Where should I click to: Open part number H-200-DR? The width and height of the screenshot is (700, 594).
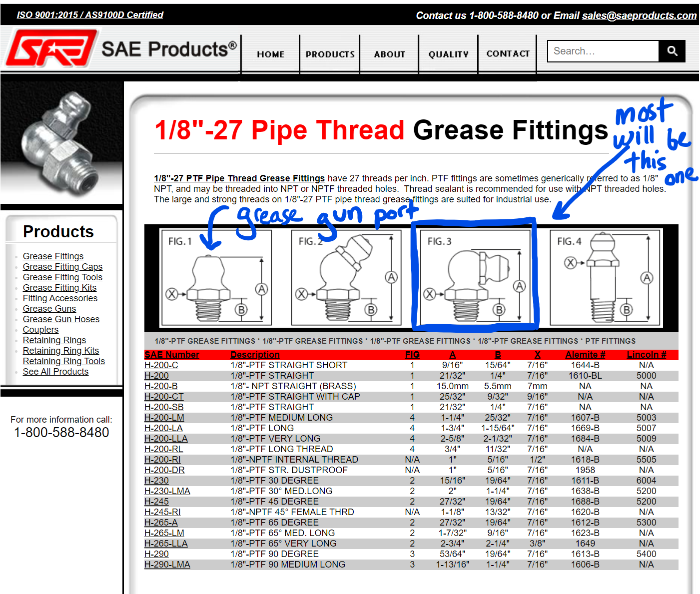click(x=164, y=470)
